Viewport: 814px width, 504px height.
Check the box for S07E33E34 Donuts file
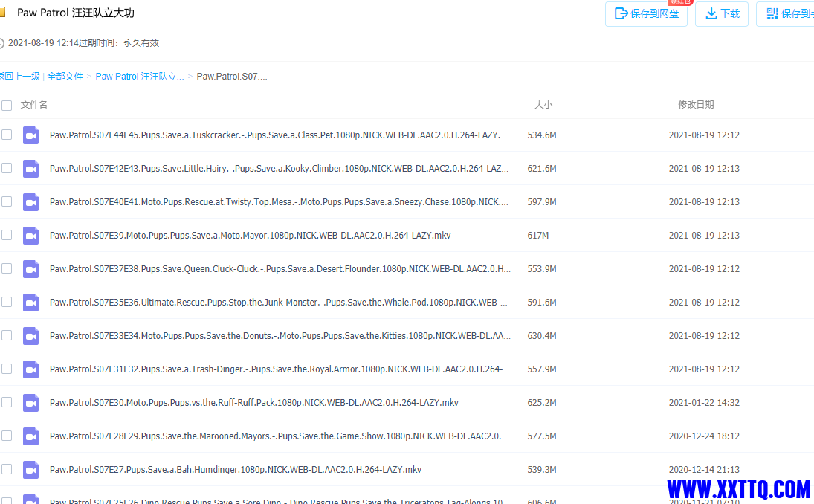[7, 335]
